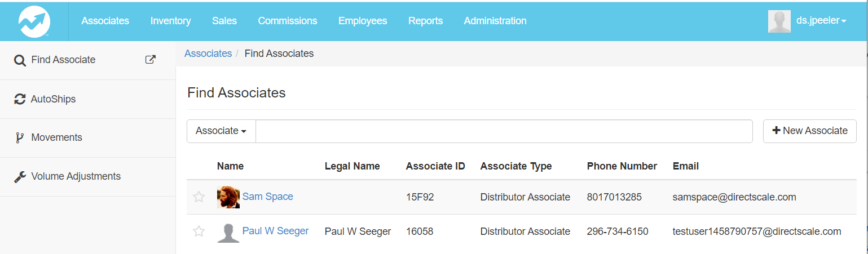Click the Movements branch icon
This screenshot has height=254, width=868.
click(x=20, y=138)
